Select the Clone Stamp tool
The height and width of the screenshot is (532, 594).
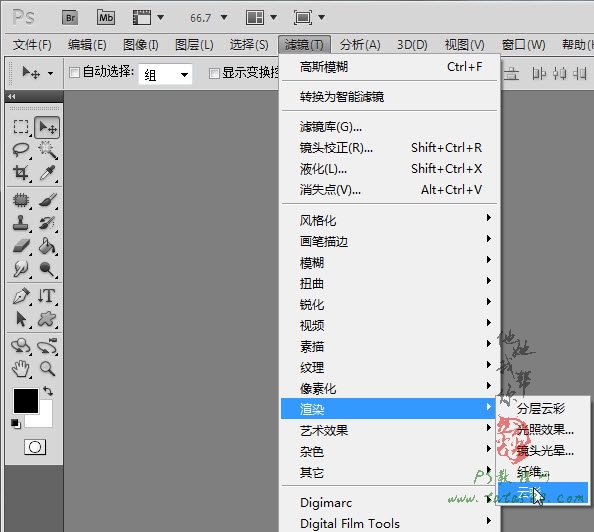(x=21, y=223)
